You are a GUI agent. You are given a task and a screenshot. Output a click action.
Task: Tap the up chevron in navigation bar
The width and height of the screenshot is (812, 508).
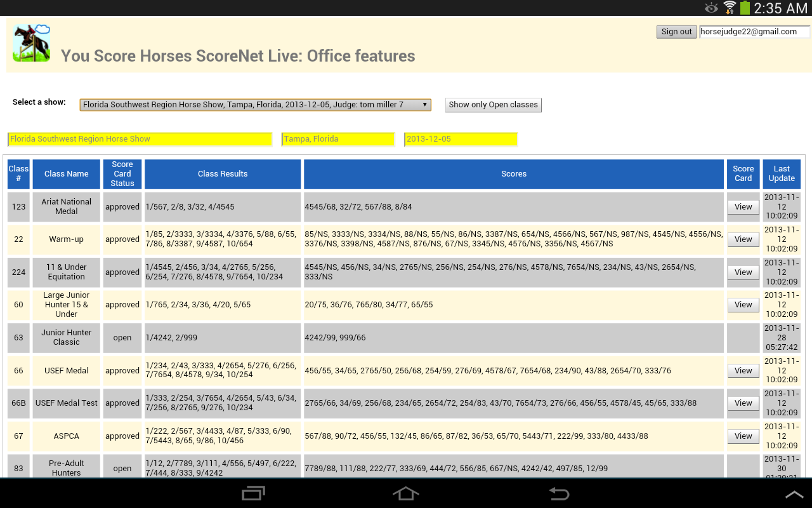coord(794,494)
